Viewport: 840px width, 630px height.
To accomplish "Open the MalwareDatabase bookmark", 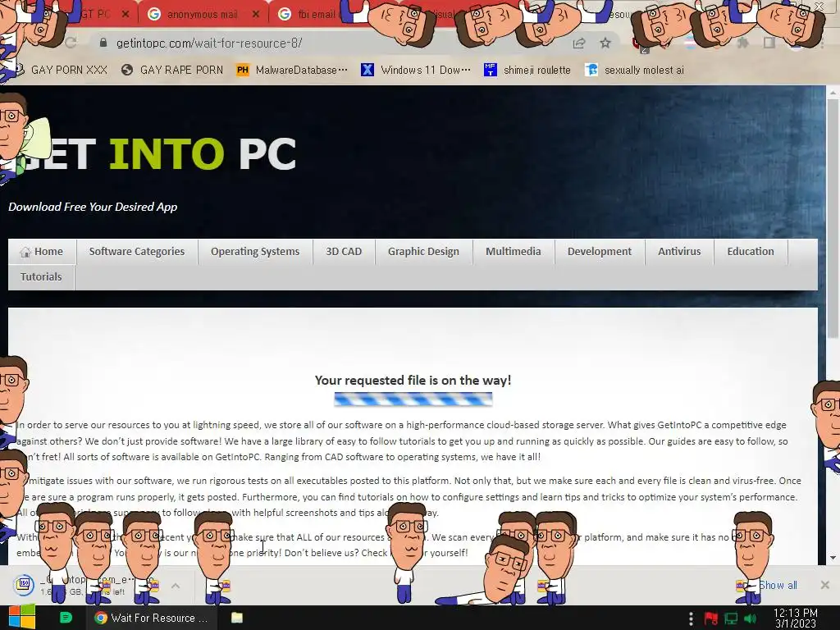I will point(292,70).
